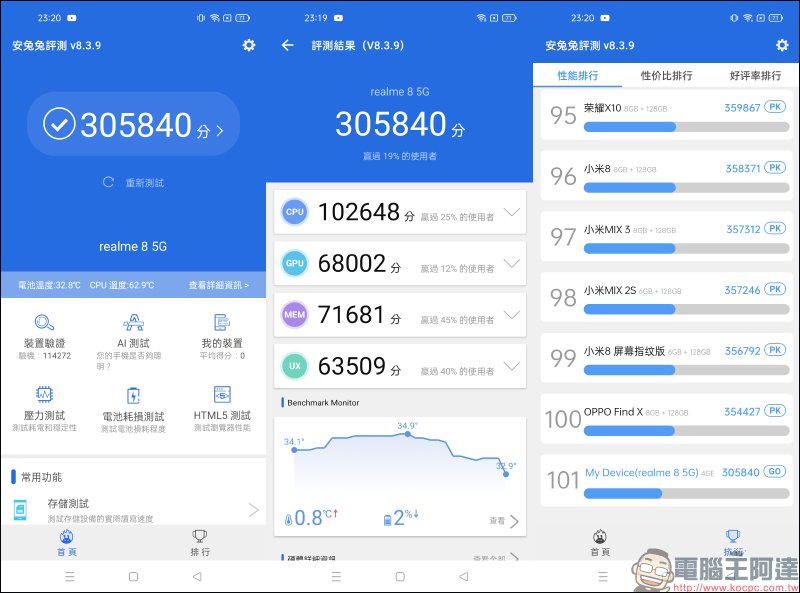Tap PK button for 小米MIX 2S
The image size is (800, 593).
(775, 289)
